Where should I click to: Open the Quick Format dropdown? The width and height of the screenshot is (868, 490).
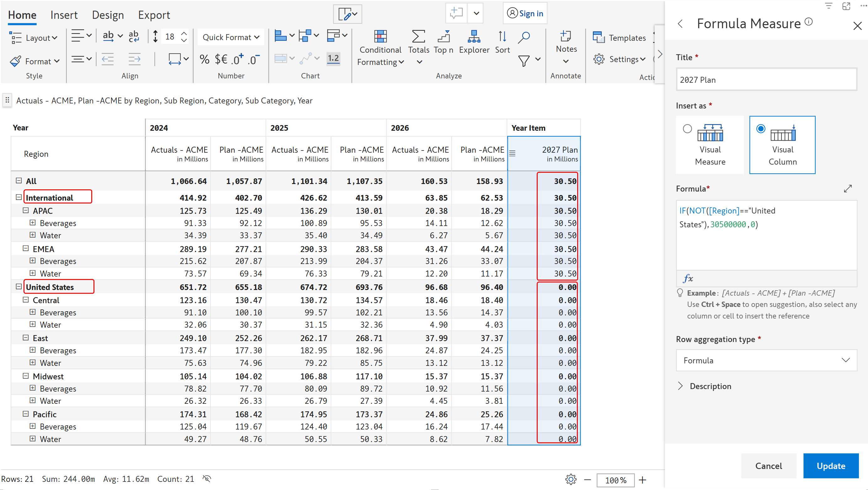tap(231, 37)
